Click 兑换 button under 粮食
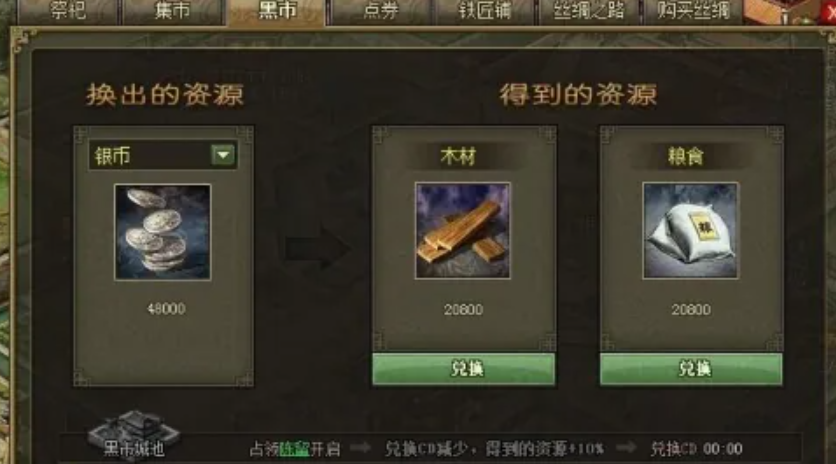This screenshot has width=836, height=464. 691,369
